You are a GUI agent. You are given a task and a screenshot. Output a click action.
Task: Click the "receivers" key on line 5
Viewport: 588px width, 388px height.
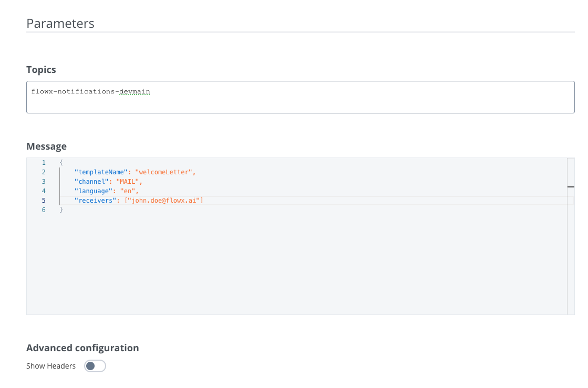95,201
